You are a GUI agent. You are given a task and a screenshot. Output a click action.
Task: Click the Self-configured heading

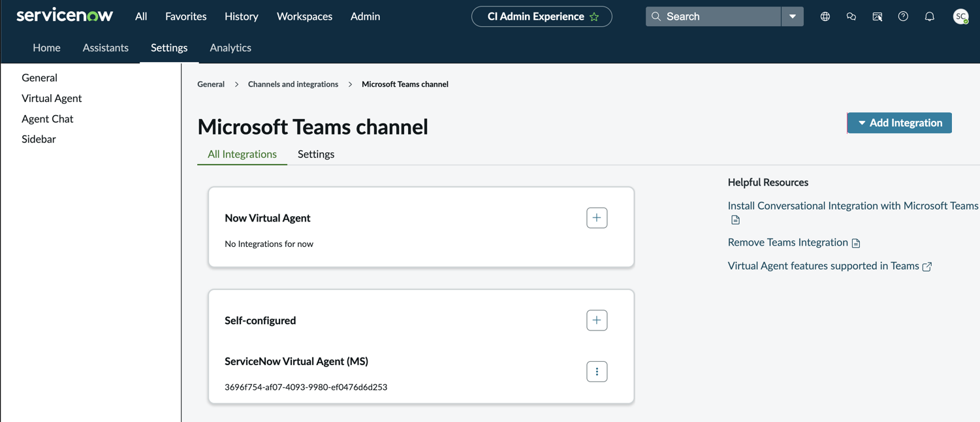(260, 321)
